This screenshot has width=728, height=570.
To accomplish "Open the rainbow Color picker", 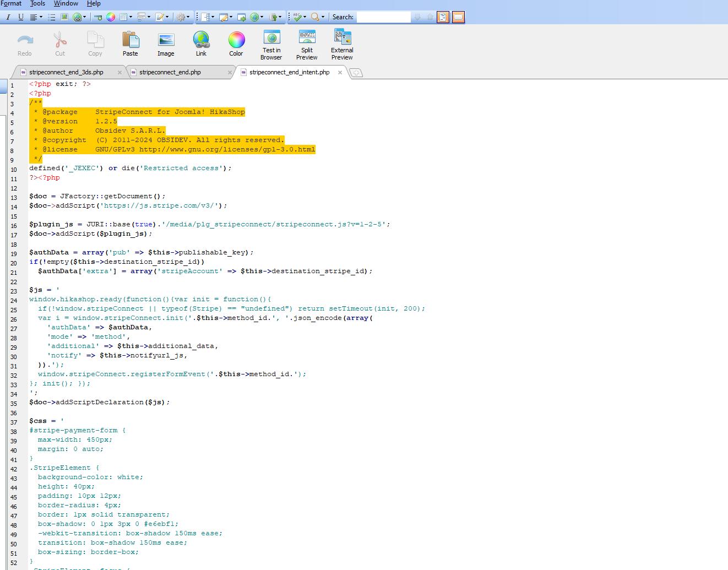I will [236, 44].
